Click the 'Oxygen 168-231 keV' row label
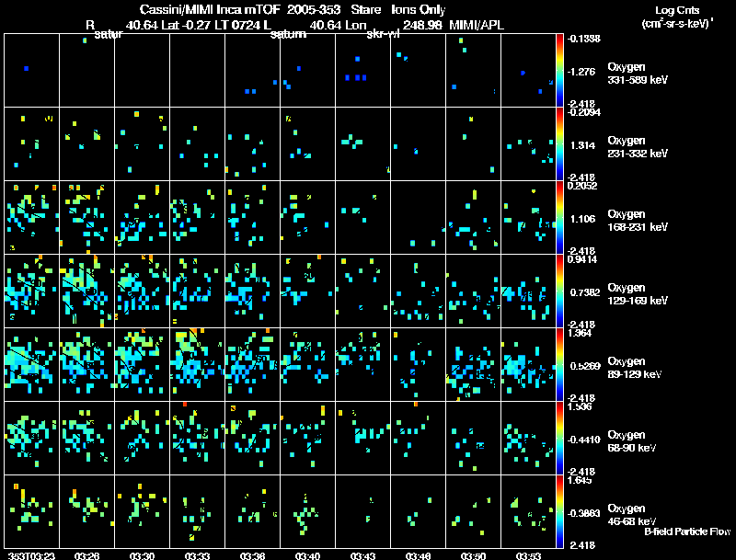 [638, 221]
